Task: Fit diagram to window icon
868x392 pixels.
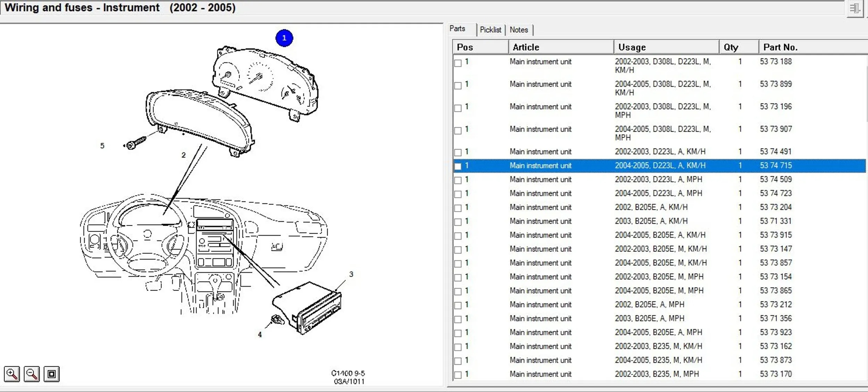Action: [51, 374]
